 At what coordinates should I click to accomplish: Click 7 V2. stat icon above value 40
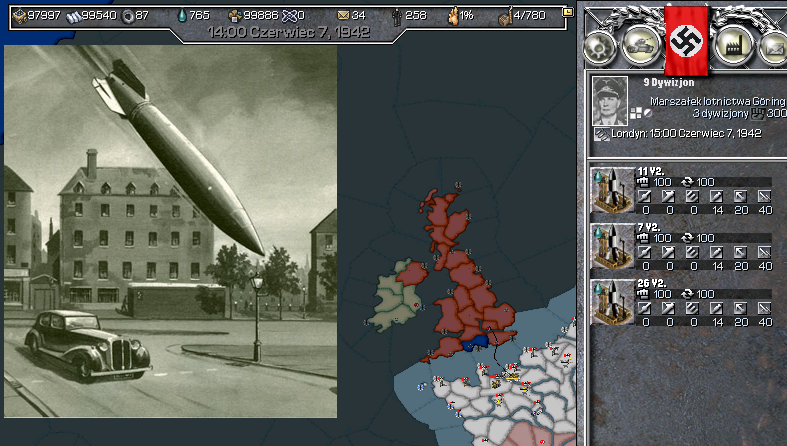click(764, 252)
